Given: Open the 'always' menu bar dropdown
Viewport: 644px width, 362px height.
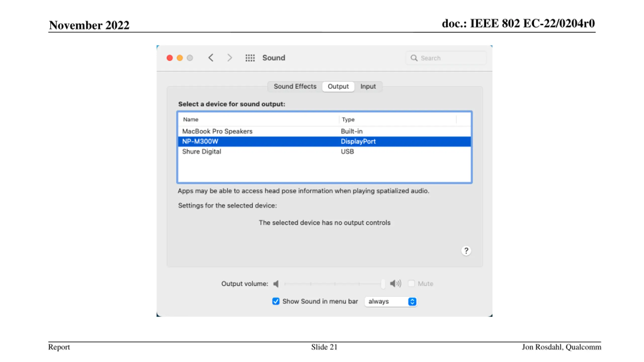Looking at the screenshot, I should pyautogui.click(x=390, y=301).
